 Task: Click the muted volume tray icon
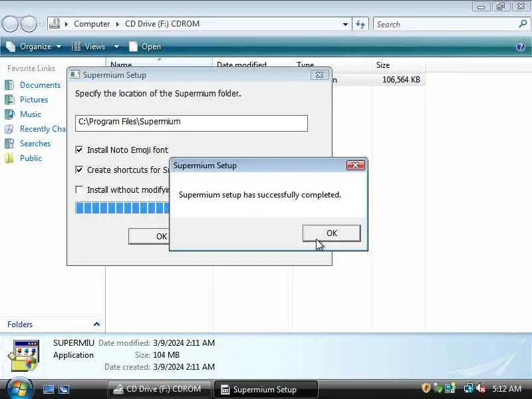(481, 388)
